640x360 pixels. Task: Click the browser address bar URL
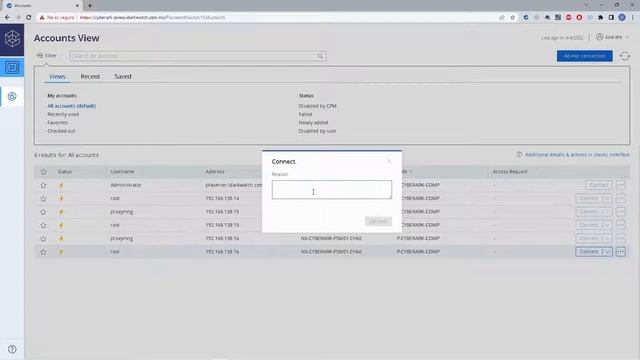pos(153,18)
